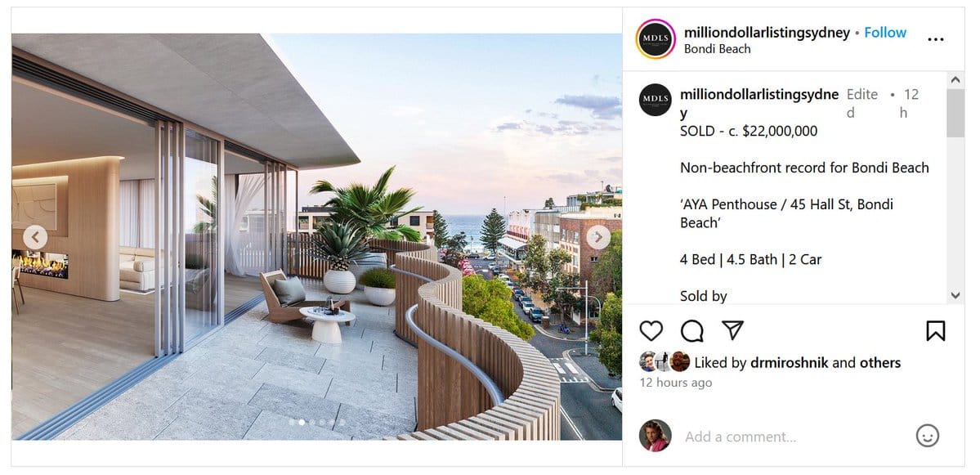Image resolution: width=980 pixels, height=475 pixels.
Task: Click the Add a comment field
Action: click(794, 437)
